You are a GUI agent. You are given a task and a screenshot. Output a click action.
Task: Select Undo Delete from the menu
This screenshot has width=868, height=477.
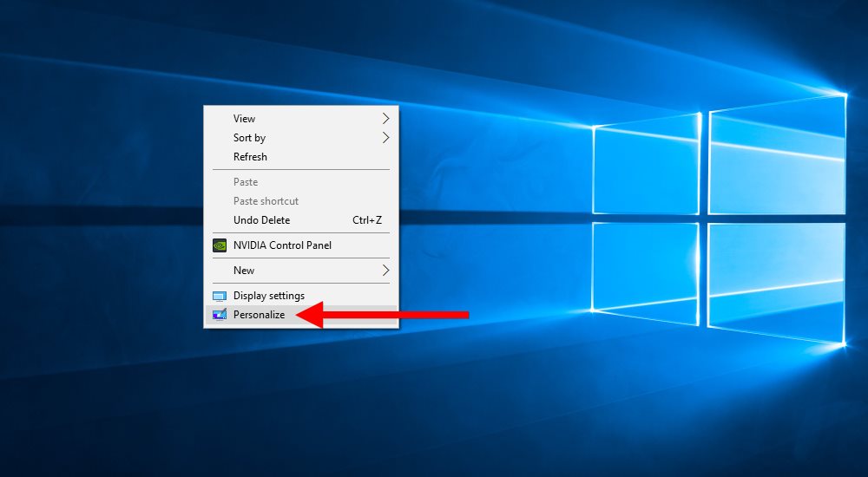coord(261,219)
